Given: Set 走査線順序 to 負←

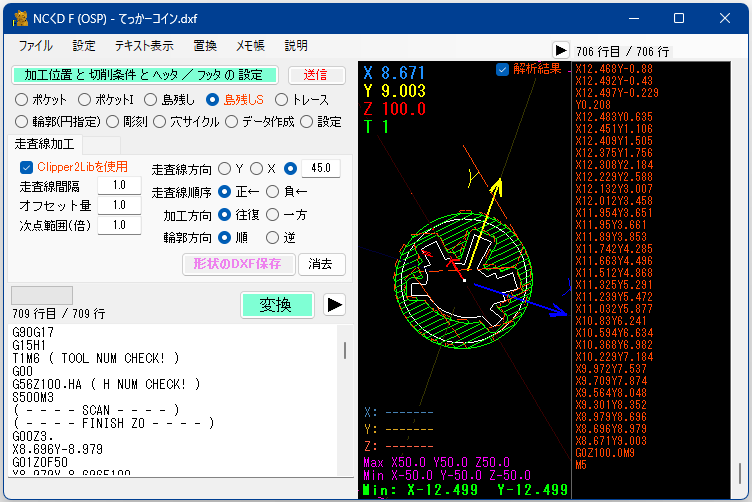Looking at the screenshot, I should point(272,192).
